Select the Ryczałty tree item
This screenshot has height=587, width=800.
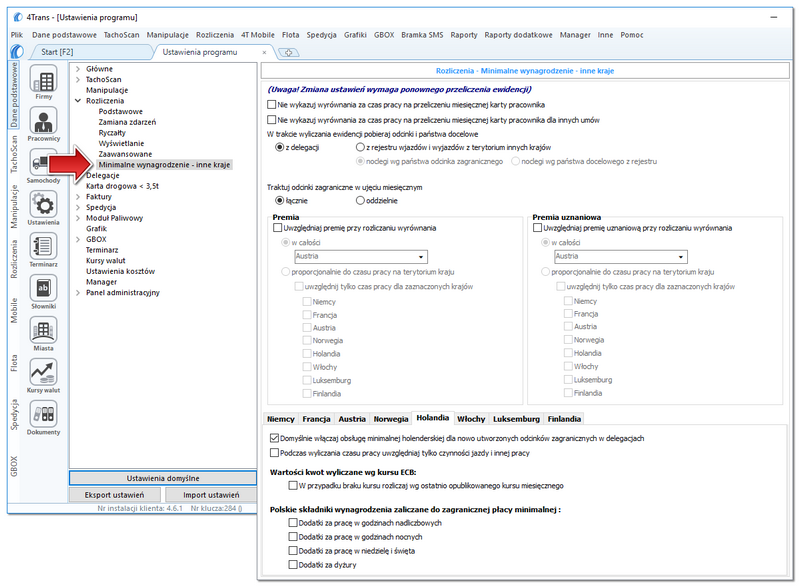click(x=112, y=133)
